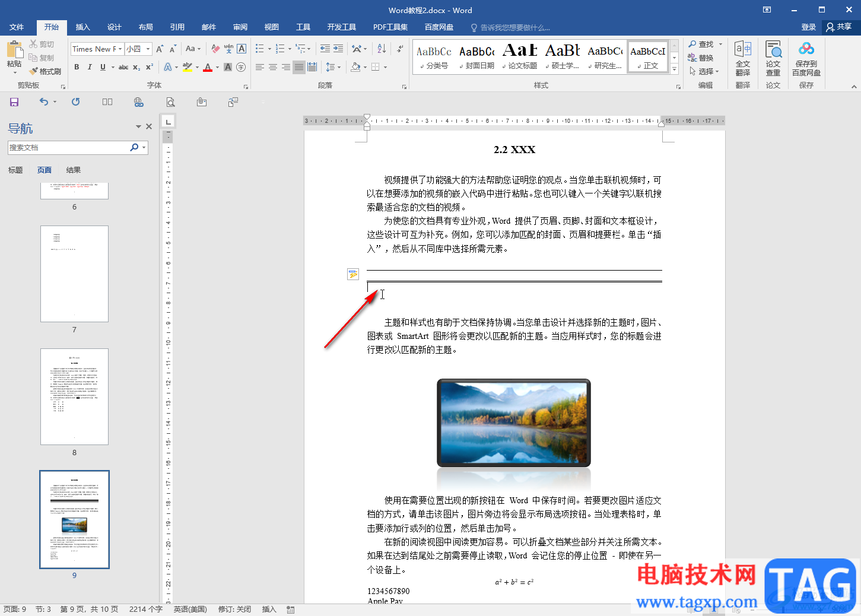Expand numbering list options arrow
Image resolution: width=861 pixels, height=616 pixels.
click(290, 49)
